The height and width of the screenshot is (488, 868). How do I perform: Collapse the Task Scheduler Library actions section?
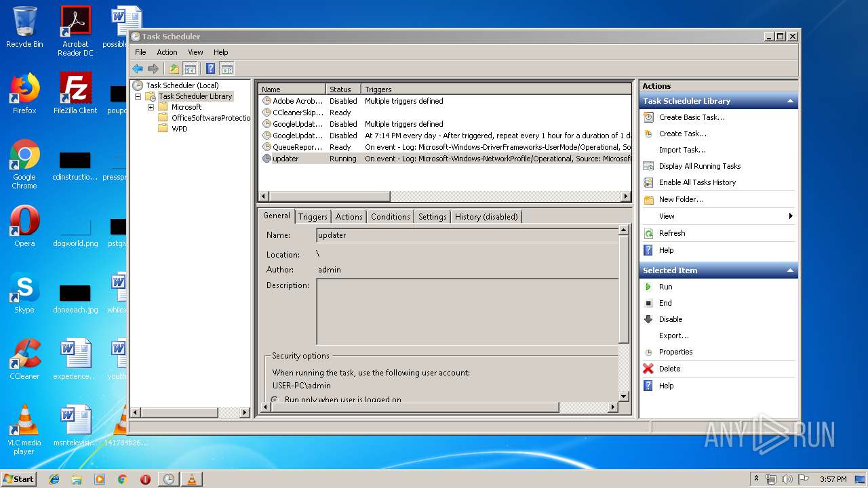790,101
